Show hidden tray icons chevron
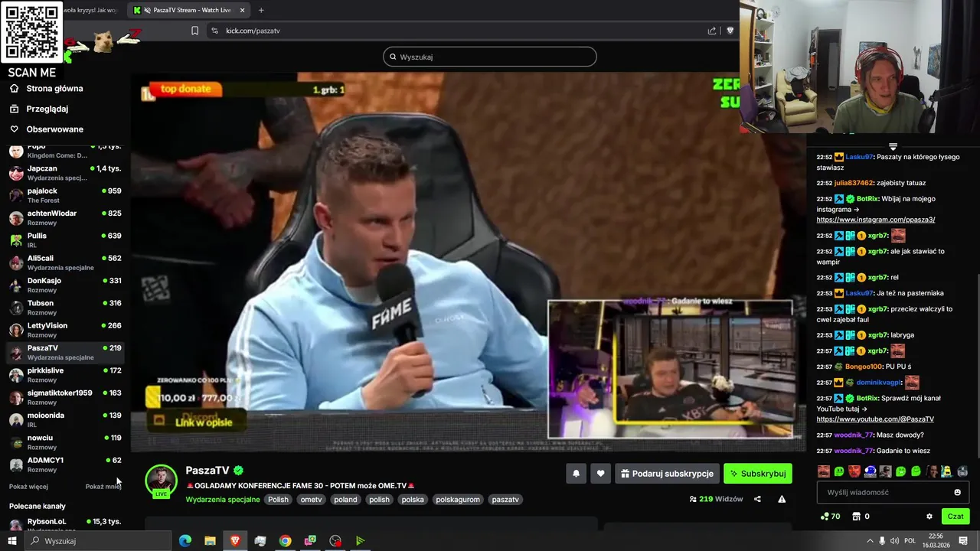 870,541
